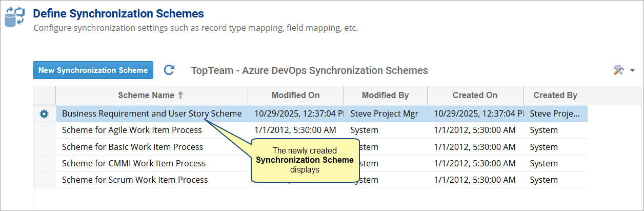
Task: Click the Steve Project Mgr Modified By cell
Action: (x=385, y=114)
